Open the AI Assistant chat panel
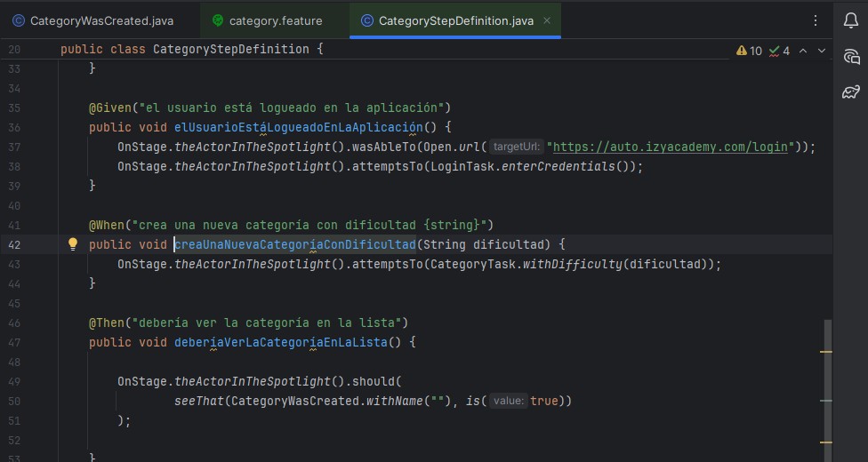 (850, 56)
